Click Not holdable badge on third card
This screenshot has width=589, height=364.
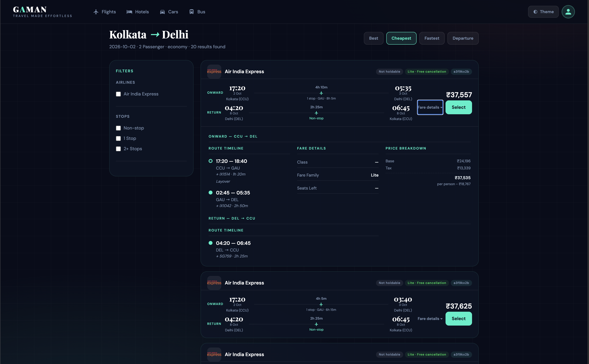pos(389,354)
